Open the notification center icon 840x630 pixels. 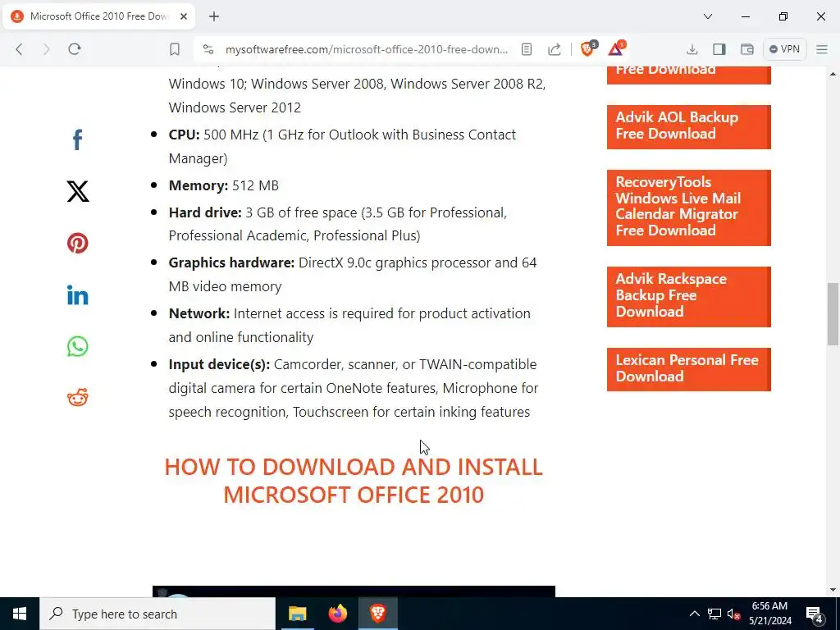pyautogui.click(x=815, y=614)
